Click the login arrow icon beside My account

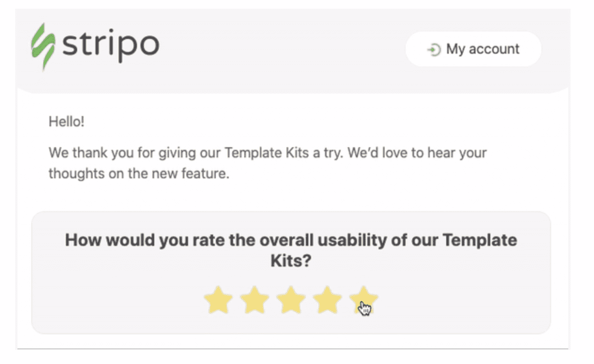[433, 50]
